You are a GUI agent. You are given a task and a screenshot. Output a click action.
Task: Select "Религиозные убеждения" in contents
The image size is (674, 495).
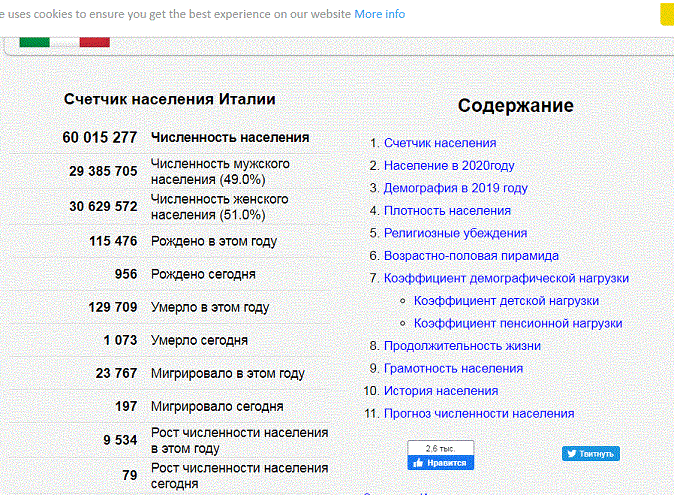click(455, 233)
